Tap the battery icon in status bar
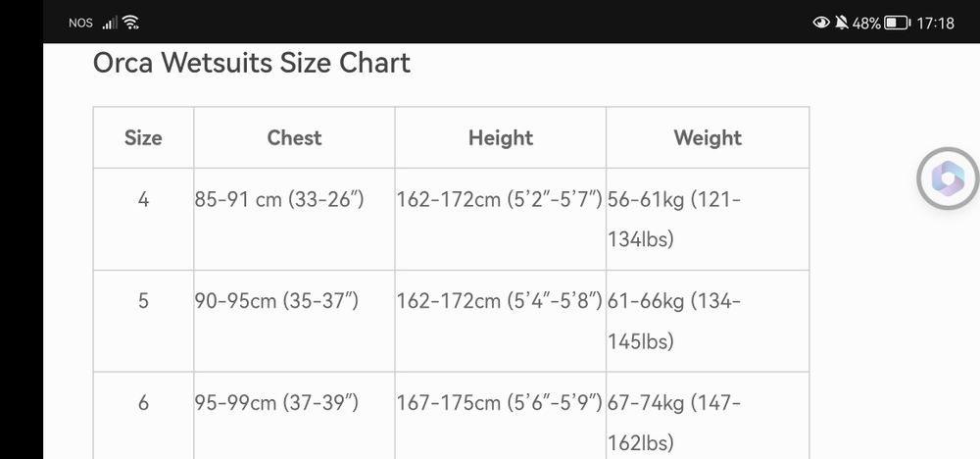Screen dimensions: 980x459 (896, 23)
